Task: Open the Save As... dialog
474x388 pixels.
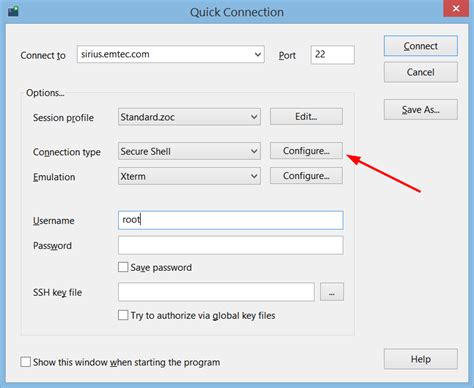Action: [x=421, y=109]
